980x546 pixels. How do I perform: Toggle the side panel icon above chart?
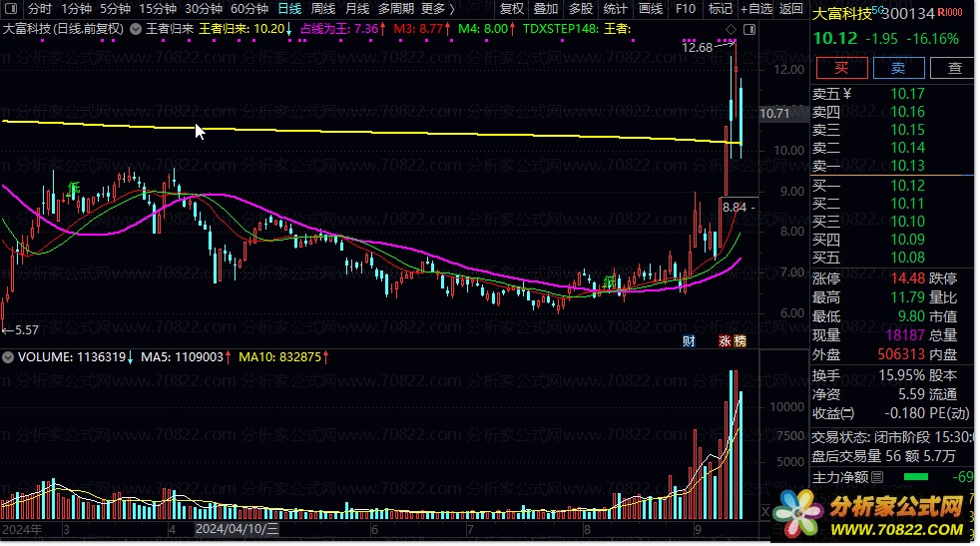pyautogui.click(x=749, y=29)
